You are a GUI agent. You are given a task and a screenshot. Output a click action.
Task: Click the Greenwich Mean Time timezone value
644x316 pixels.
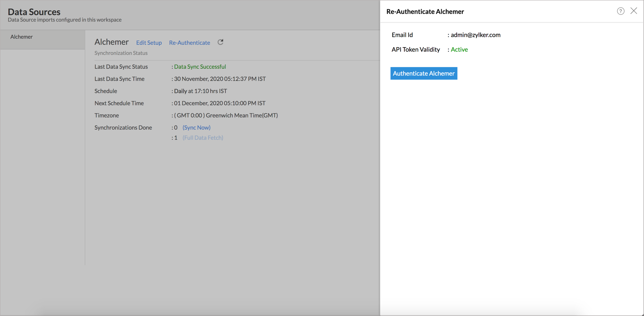[226, 115]
